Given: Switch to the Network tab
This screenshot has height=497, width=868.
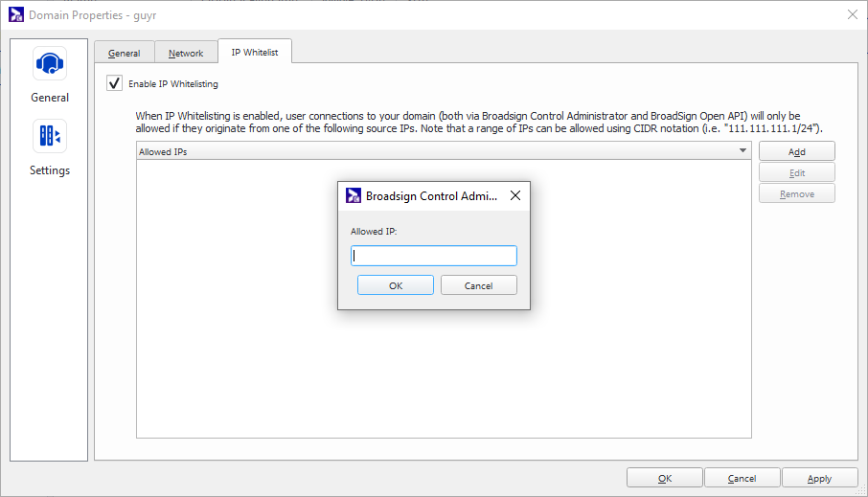Looking at the screenshot, I should tap(186, 54).
